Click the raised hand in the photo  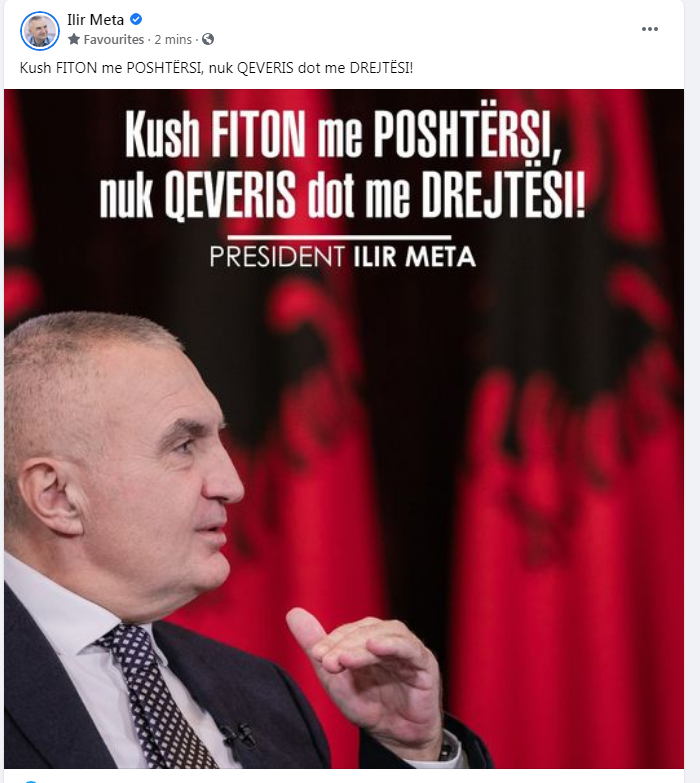point(369,674)
